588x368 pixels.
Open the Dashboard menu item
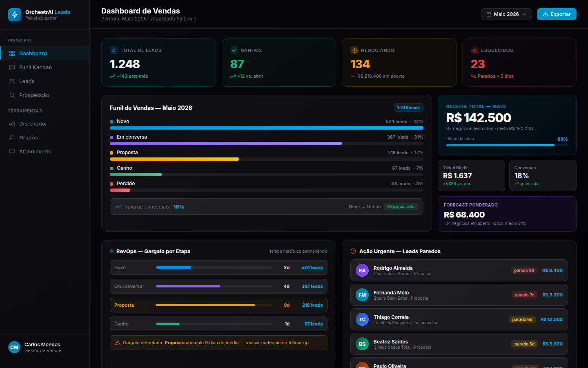(45, 54)
